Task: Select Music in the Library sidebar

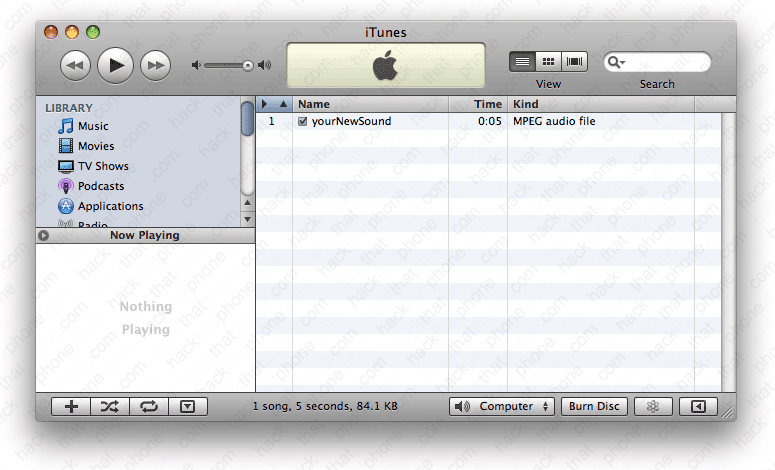Action: (x=93, y=126)
